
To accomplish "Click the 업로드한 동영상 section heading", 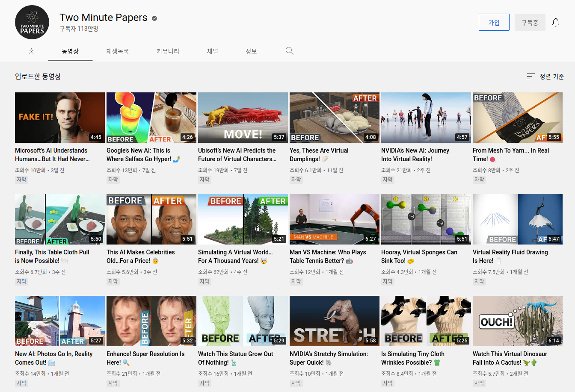I will pyautogui.click(x=38, y=76).
